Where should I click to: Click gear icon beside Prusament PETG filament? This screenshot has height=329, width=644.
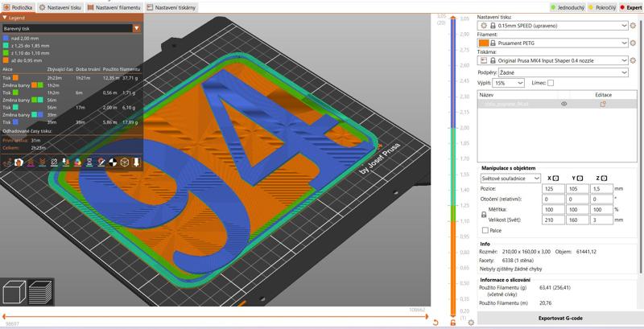(x=633, y=43)
